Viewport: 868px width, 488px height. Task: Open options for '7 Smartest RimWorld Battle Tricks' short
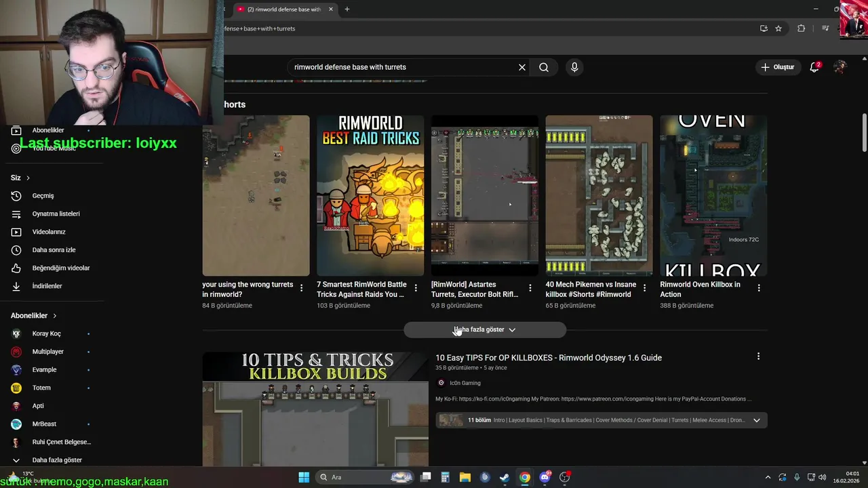click(x=416, y=288)
